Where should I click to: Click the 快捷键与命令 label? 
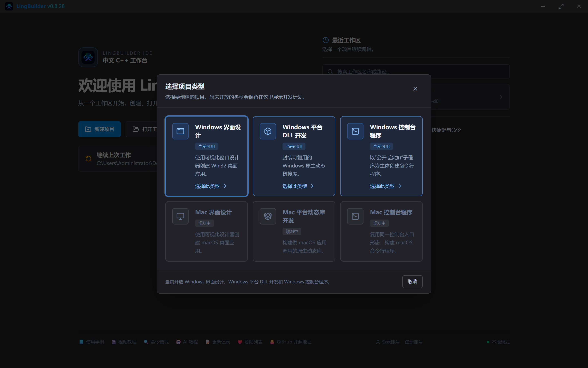(x=446, y=130)
